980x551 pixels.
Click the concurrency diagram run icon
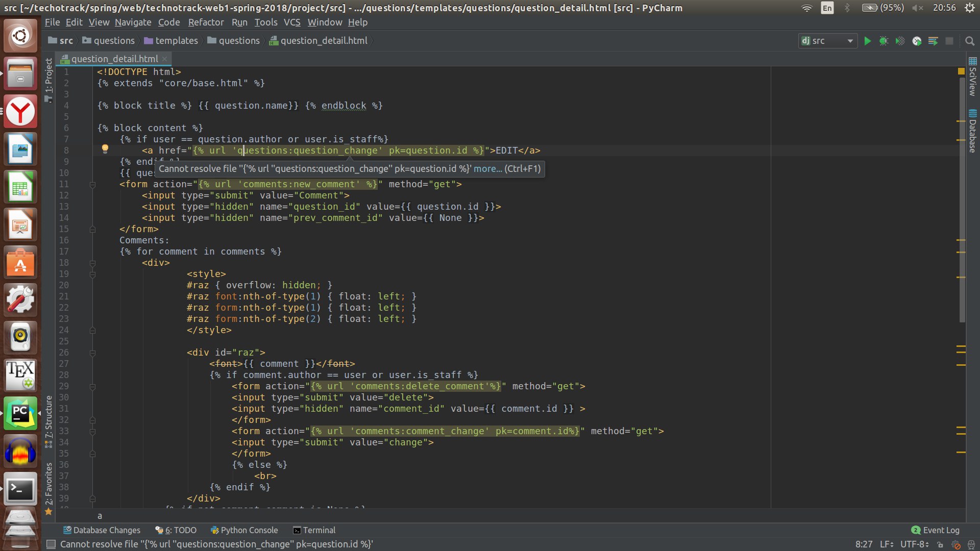pos(933,41)
